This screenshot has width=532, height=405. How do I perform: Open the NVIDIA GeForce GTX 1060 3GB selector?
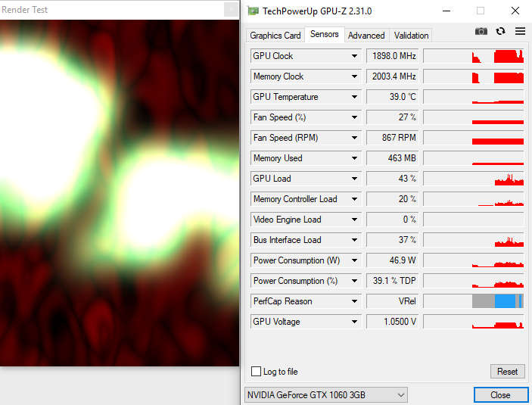(x=325, y=395)
